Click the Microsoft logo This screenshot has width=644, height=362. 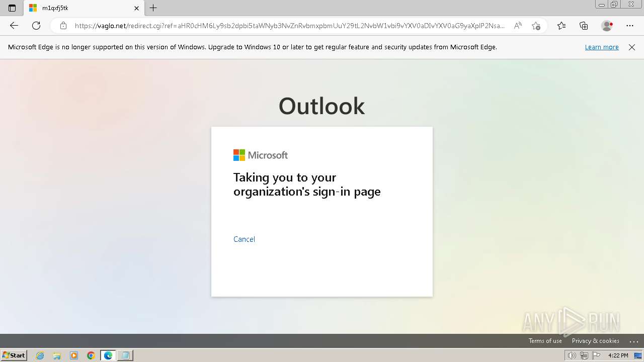point(261,155)
